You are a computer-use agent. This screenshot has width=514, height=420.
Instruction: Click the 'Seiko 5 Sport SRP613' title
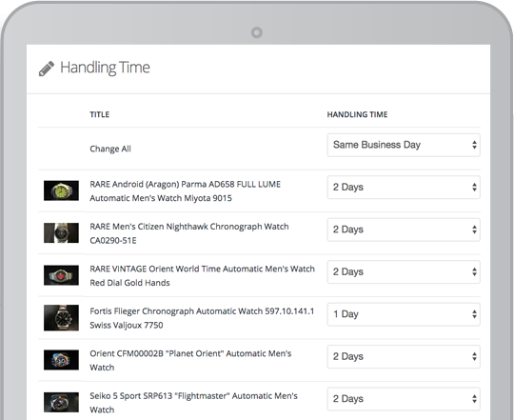193,403
